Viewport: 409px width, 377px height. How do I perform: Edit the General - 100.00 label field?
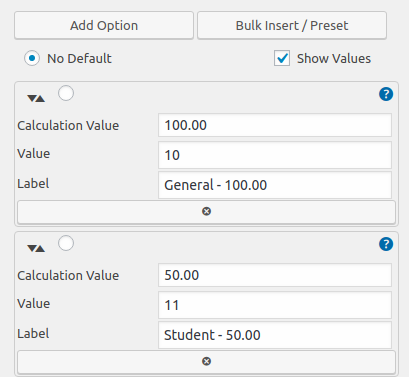[x=275, y=185]
